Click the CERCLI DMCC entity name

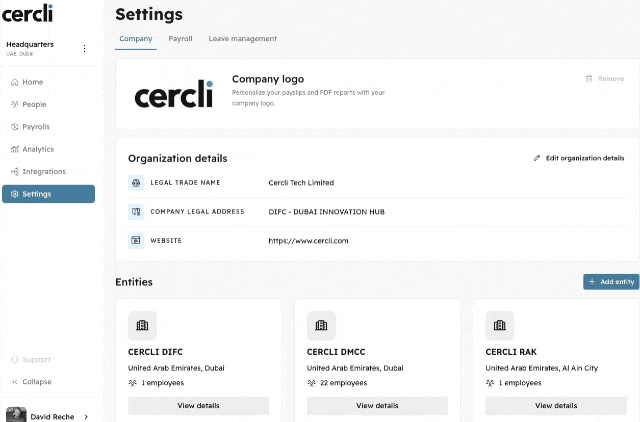pos(336,352)
